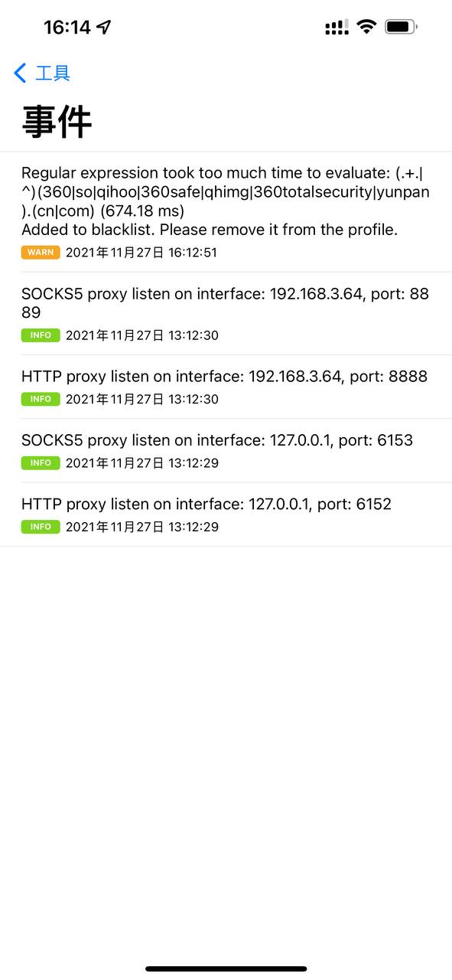Tap the Wi-Fi icon in the status bar

coord(366,25)
